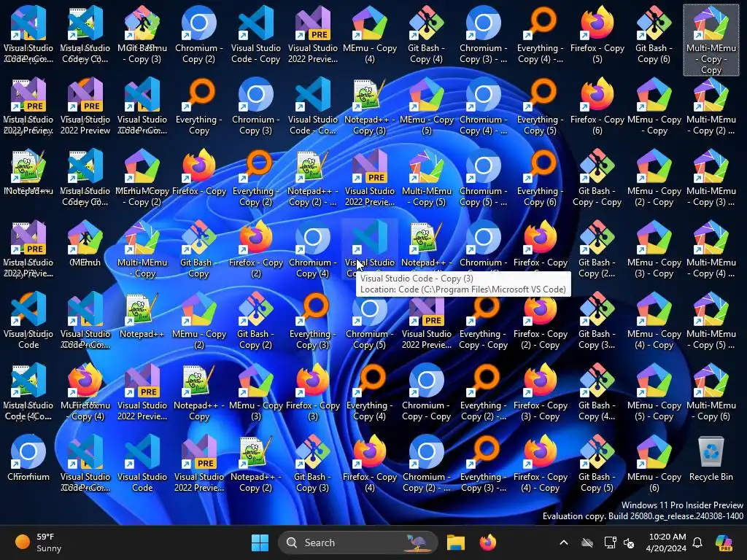Select the Firefox - Copy (2) - Copy shortcut
This screenshot has height=560, width=747.
(x=541, y=322)
